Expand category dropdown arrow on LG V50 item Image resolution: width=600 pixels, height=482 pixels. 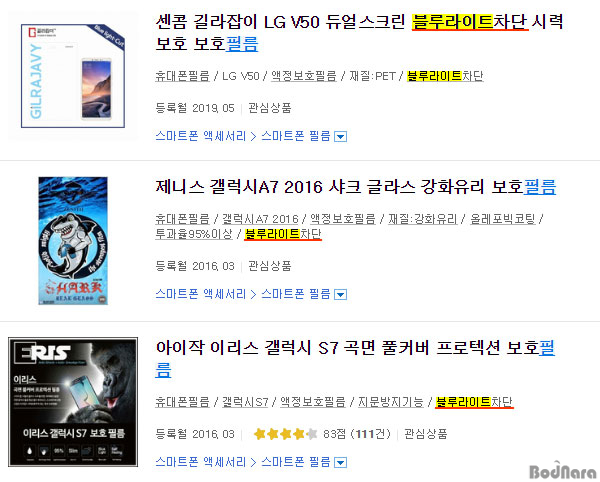point(340,137)
